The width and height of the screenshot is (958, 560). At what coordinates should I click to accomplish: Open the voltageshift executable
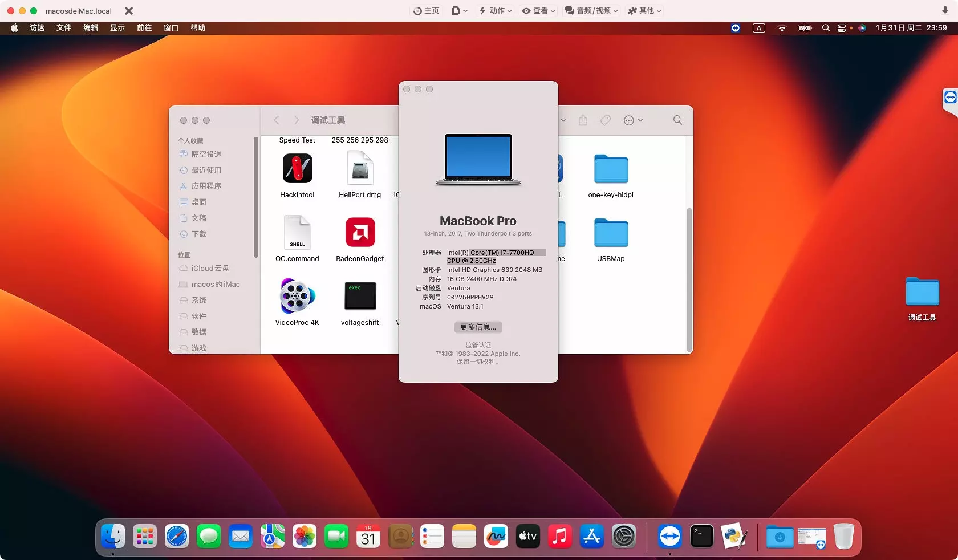(359, 297)
